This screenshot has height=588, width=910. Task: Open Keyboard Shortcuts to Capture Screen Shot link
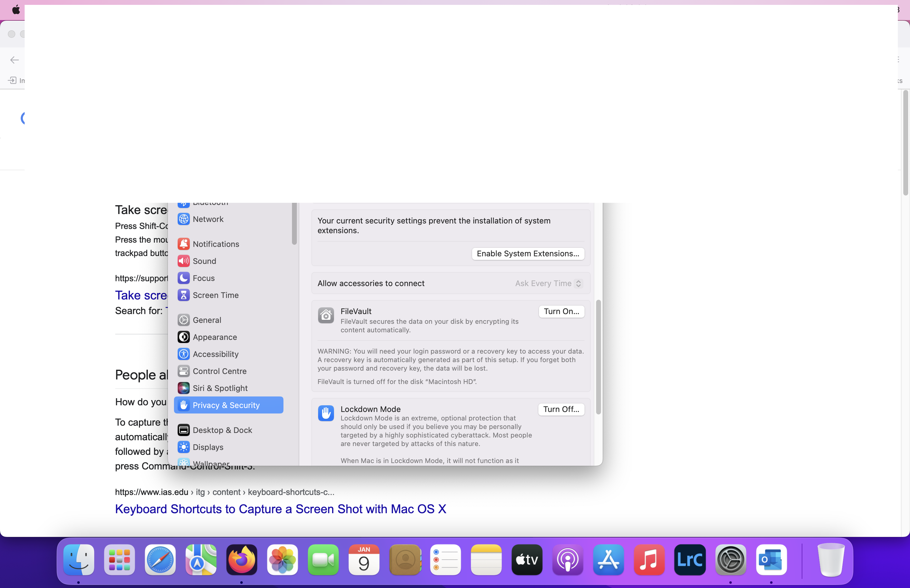pos(280,509)
